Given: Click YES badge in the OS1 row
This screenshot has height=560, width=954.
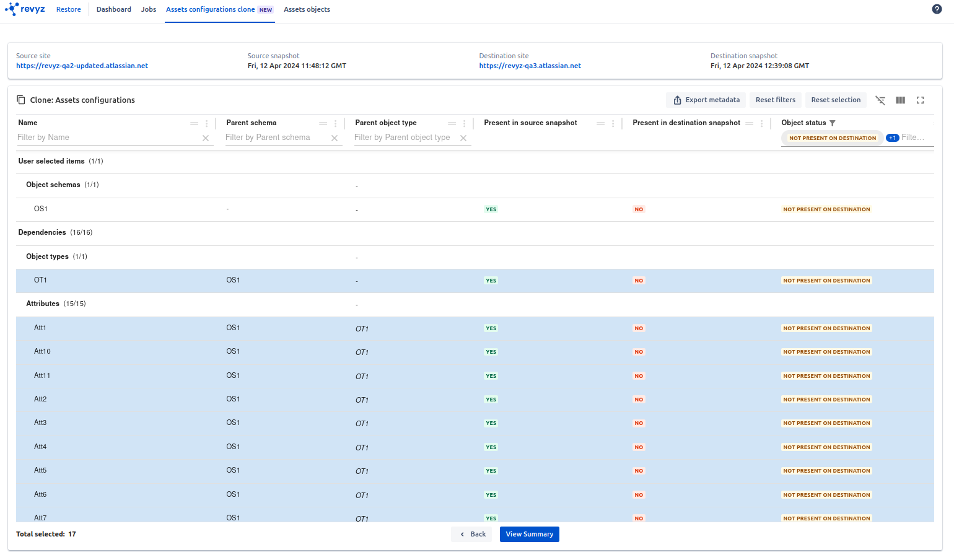Looking at the screenshot, I should click(x=491, y=209).
